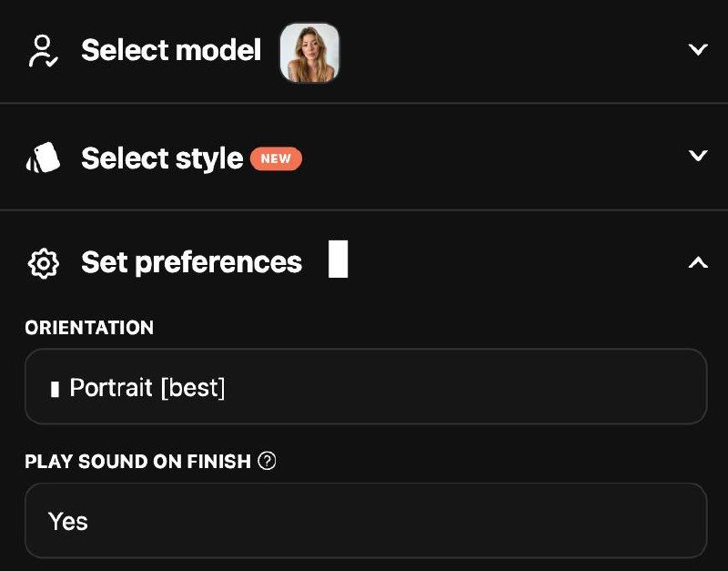Open the selected model's portrait thumbnail
The height and width of the screenshot is (571, 728).
click(309, 53)
